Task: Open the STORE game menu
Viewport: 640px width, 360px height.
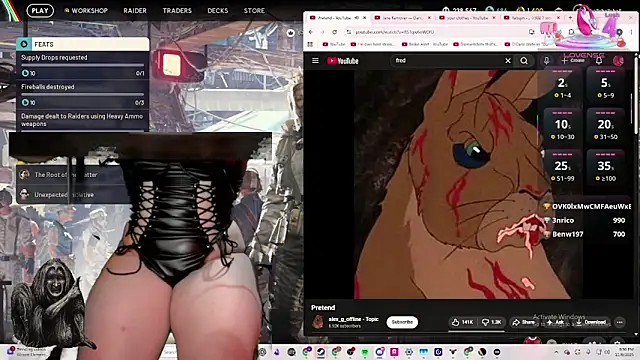Action: [x=254, y=11]
